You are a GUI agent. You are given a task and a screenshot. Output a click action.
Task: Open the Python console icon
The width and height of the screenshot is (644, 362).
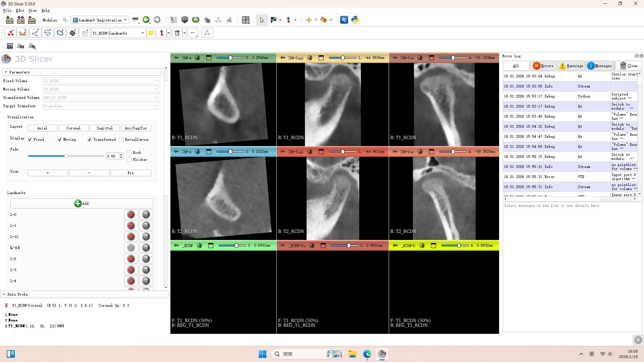pos(355,20)
